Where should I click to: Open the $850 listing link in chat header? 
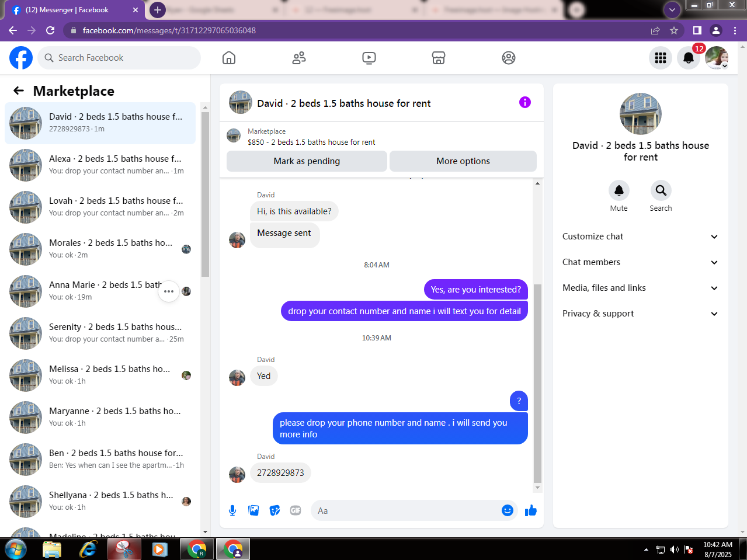click(x=311, y=142)
